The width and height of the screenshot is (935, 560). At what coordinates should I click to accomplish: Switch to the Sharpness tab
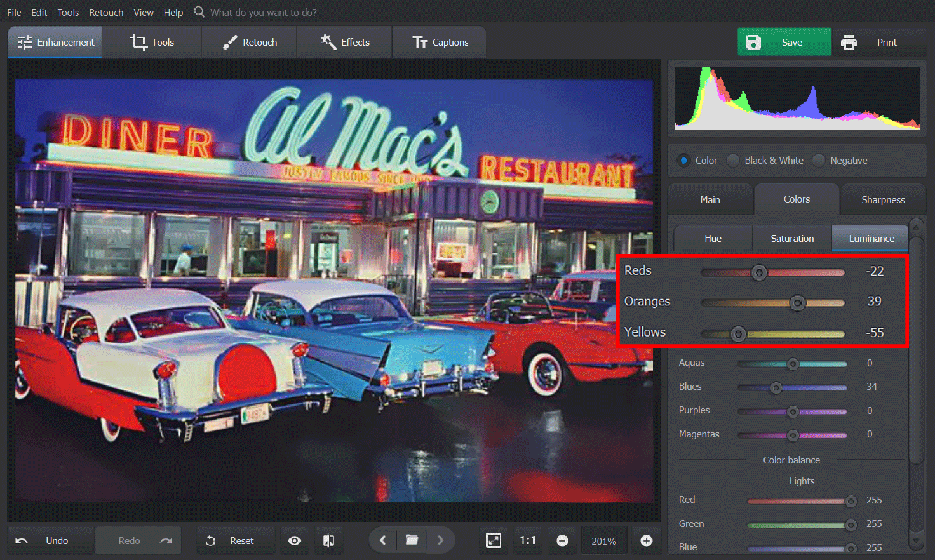(x=883, y=200)
